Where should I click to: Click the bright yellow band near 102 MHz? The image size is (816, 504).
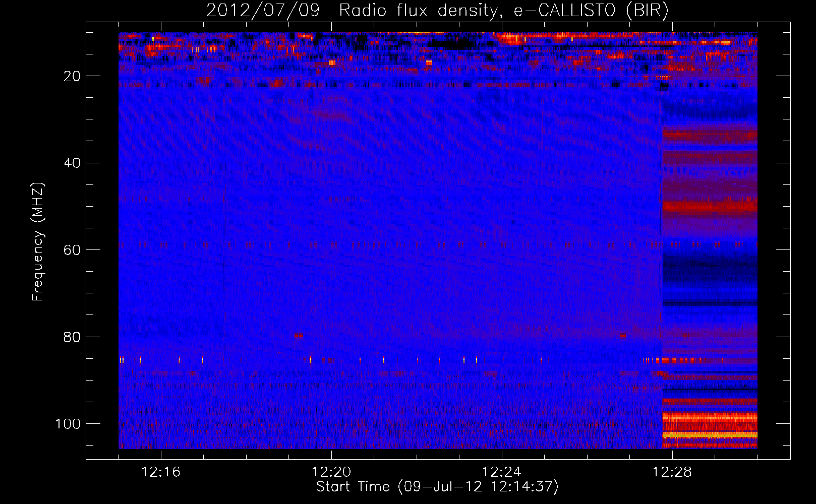tap(710, 434)
